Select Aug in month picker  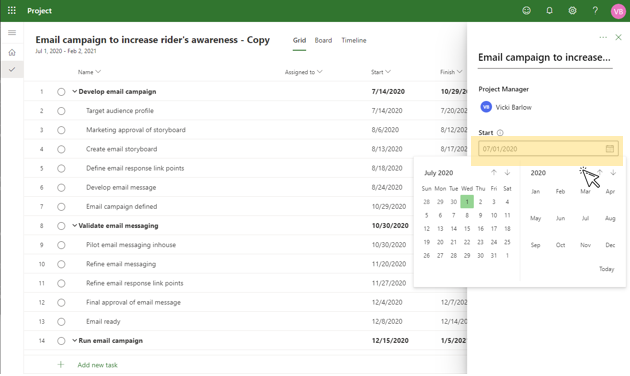[610, 219]
